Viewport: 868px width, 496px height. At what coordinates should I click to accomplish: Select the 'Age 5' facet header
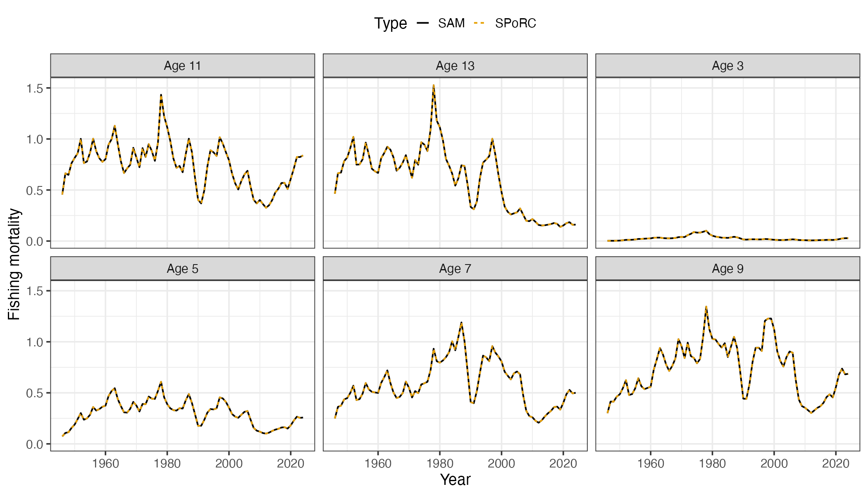[182, 268]
